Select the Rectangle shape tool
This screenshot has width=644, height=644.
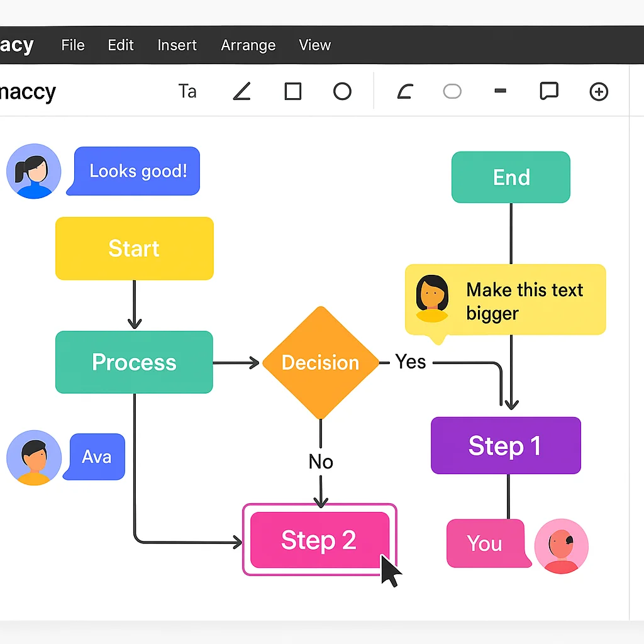292,91
